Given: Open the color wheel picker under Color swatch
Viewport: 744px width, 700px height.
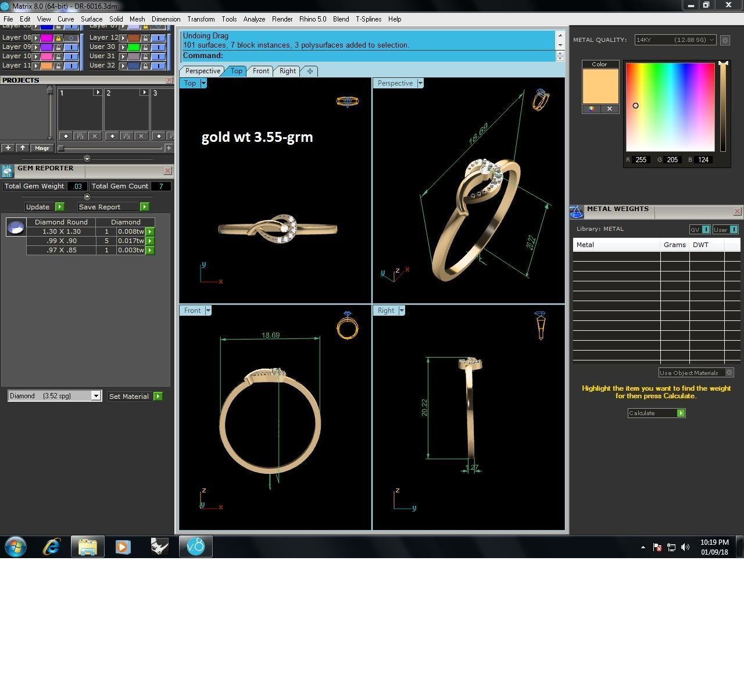Looking at the screenshot, I should click(x=592, y=109).
